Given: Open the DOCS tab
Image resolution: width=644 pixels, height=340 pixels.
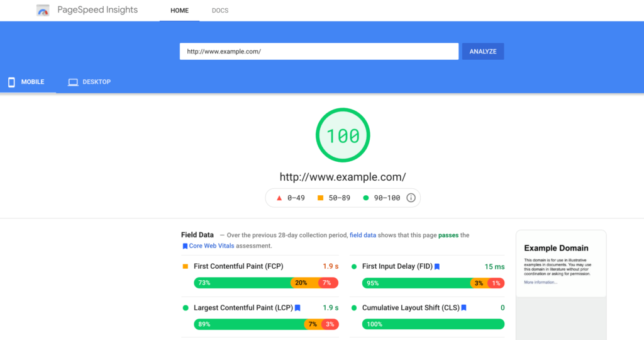Looking at the screenshot, I should point(220,11).
